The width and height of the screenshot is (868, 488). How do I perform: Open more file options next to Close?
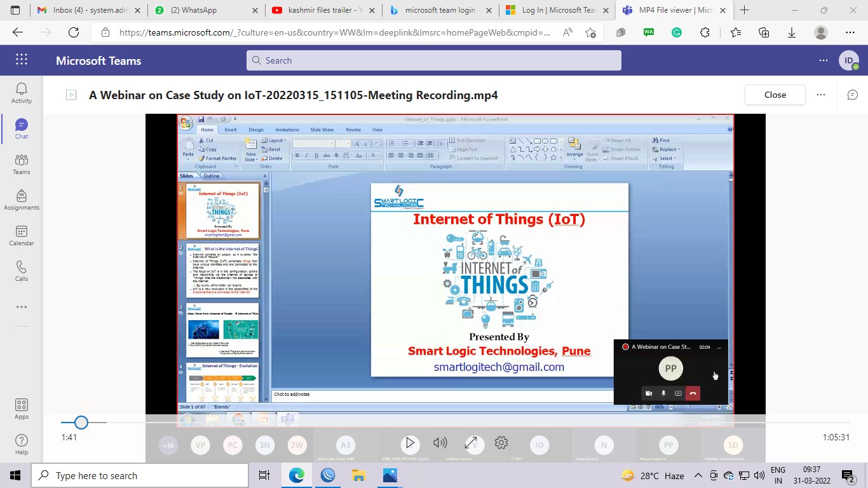click(821, 95)
